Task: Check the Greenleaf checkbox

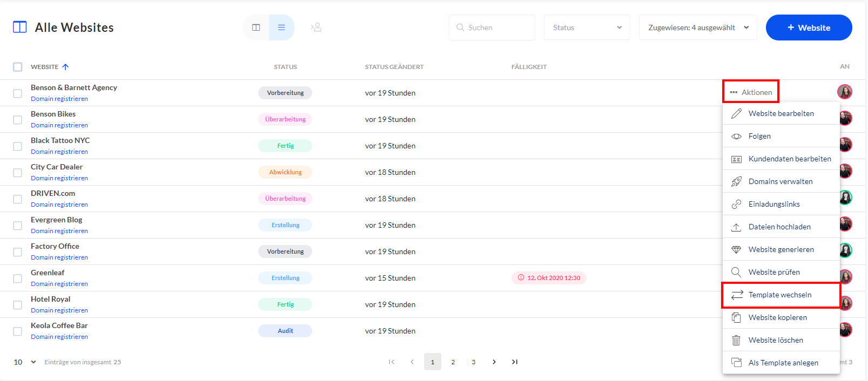Action: click(18, 278)
